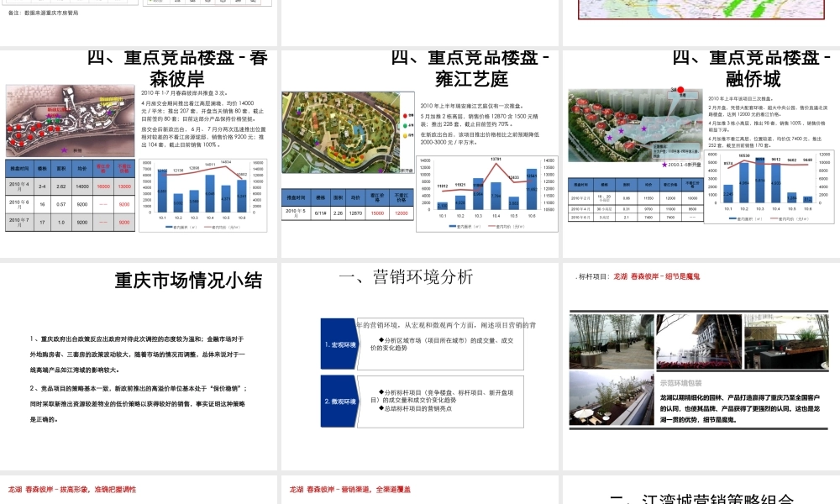Click the 总结标杆项目的营销亮点 bullet
The height and width of the screenshot is (504, 840).
click(415, 409)
